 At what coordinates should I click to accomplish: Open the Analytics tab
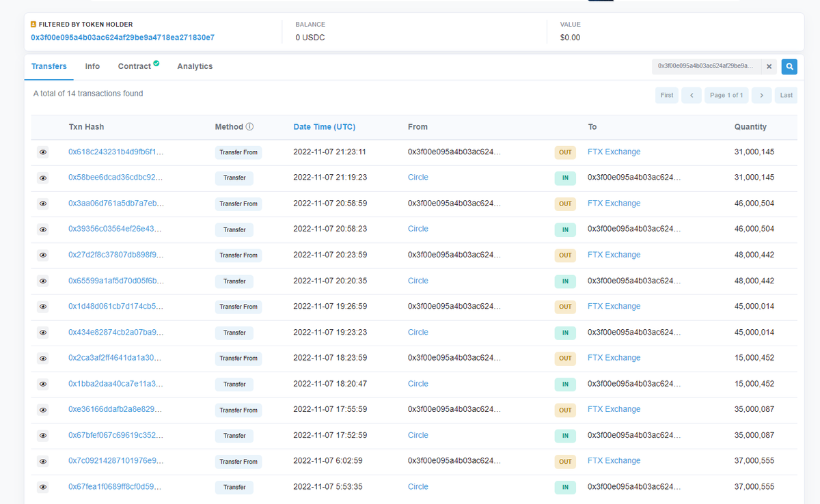pos(195,66)
